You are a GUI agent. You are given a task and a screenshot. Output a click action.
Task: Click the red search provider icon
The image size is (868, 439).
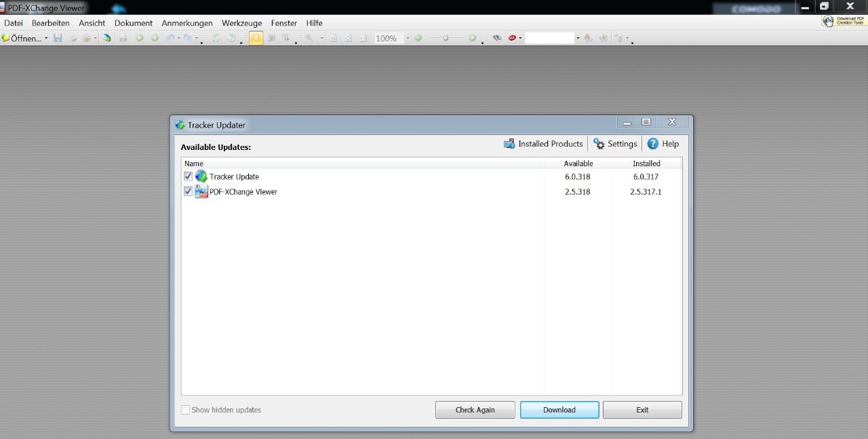[512, 38]
